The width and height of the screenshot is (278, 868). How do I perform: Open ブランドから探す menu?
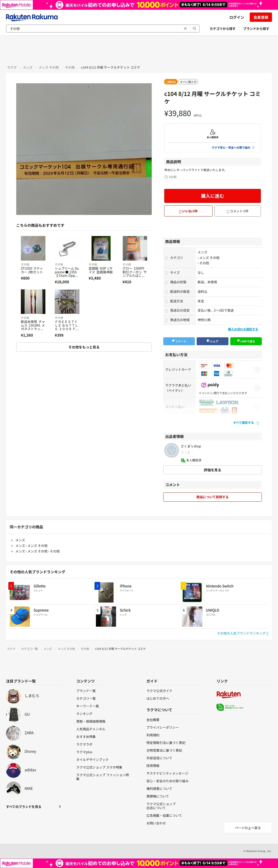coord(256,29)
